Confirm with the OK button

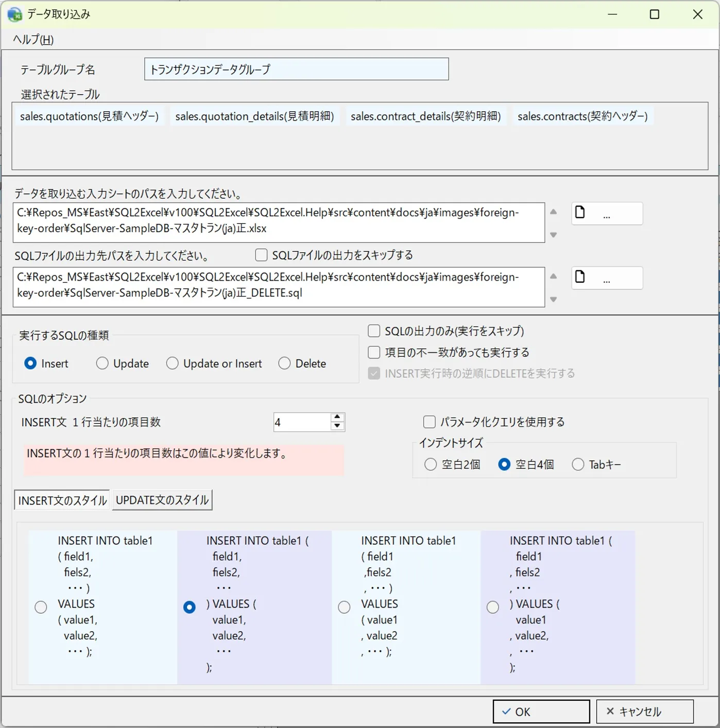[541, 712]
